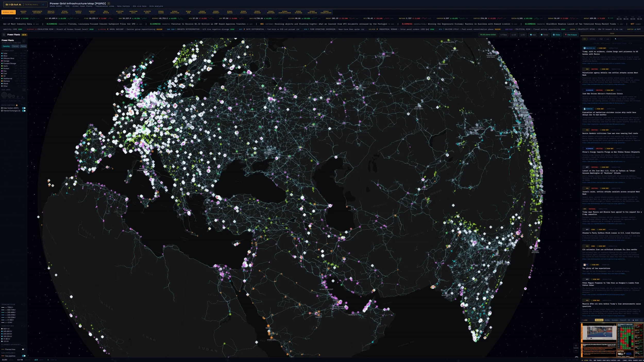
Task: Open the ENERGY DATA tab
Action: point(92,12)
